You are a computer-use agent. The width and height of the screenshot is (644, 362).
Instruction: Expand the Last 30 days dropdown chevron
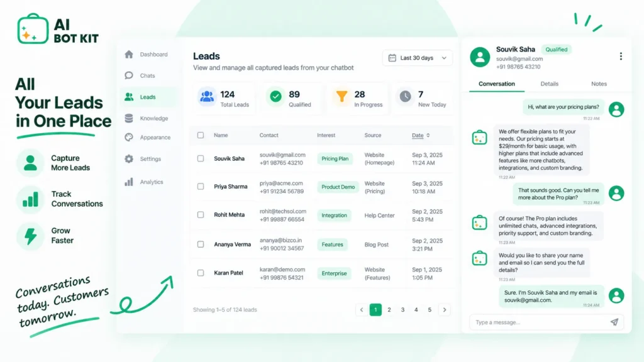(444, 58)
